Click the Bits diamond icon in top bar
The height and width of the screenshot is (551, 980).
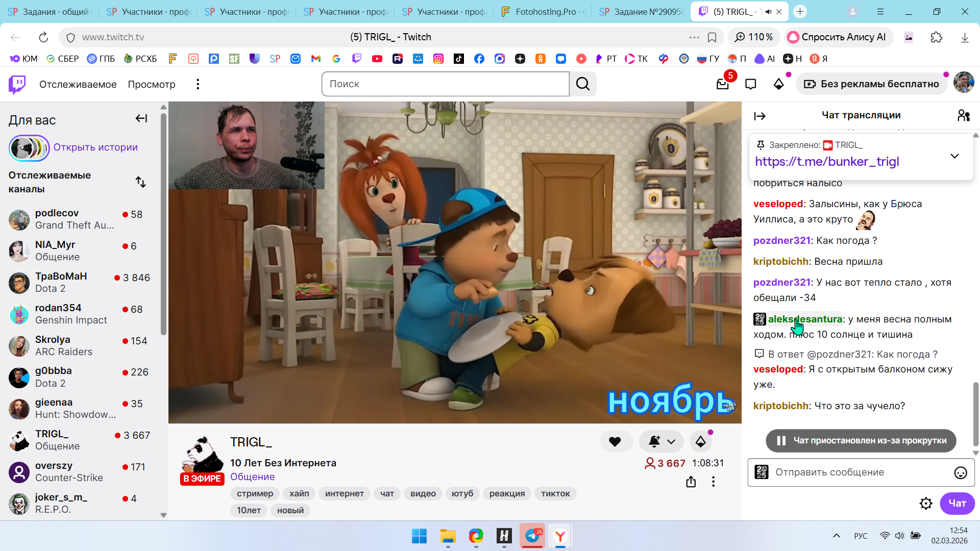778,84
